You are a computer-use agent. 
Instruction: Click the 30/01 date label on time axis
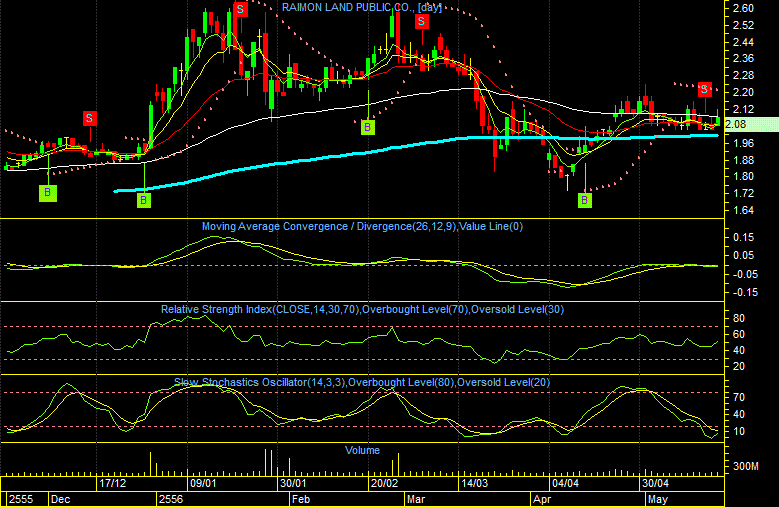click(x=293, y=483)
